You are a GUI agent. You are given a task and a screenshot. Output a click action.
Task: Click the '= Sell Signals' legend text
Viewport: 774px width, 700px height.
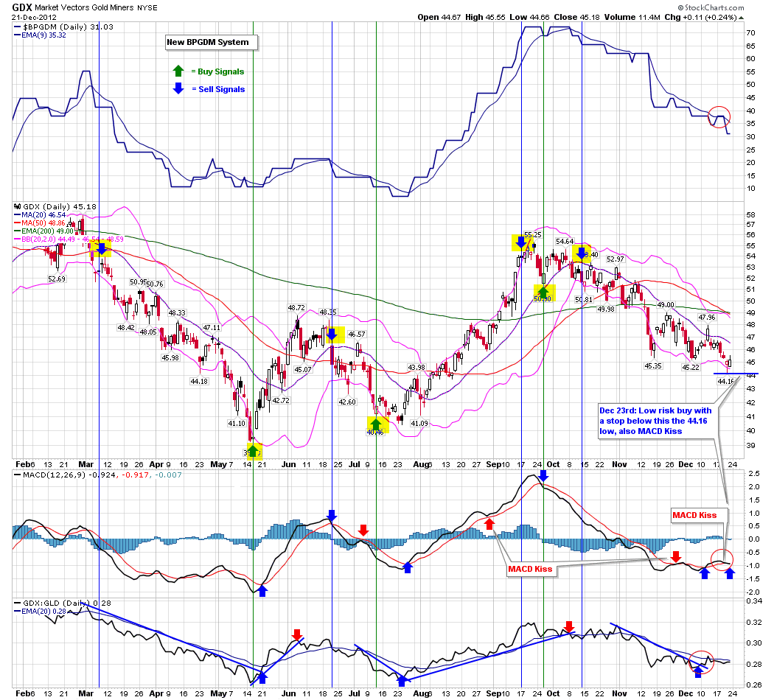218,89
